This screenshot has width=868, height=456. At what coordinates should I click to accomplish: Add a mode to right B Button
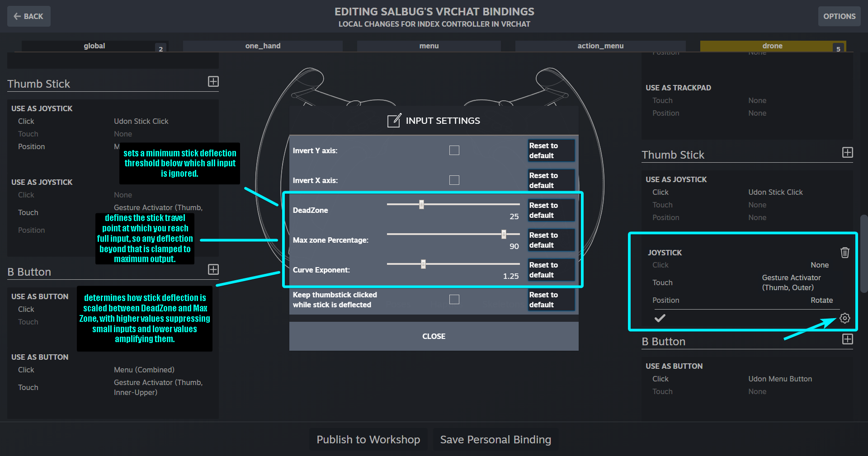[848, 339]
